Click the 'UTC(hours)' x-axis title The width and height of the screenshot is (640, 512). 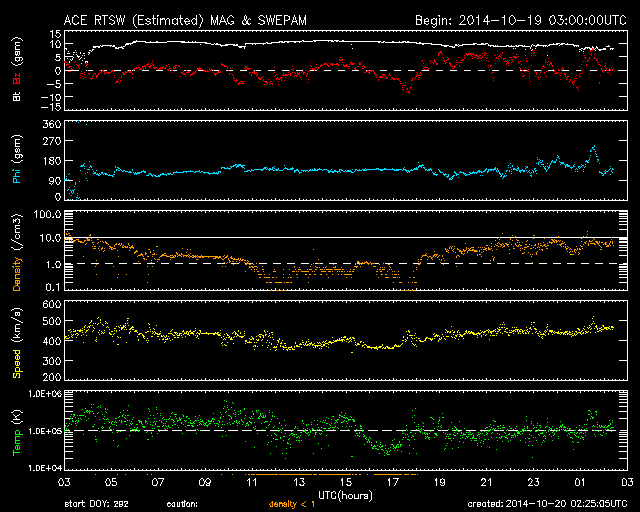click(x=345, y=495)
